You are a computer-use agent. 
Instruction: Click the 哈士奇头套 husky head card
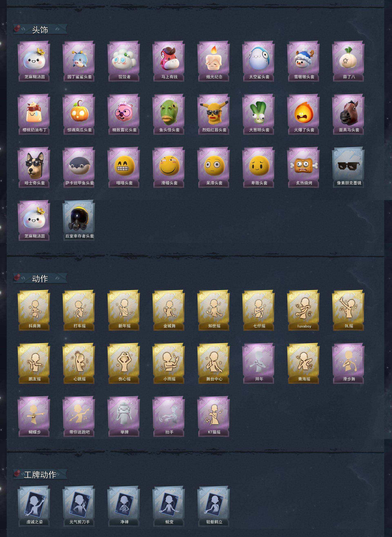(x=34, y=167)
